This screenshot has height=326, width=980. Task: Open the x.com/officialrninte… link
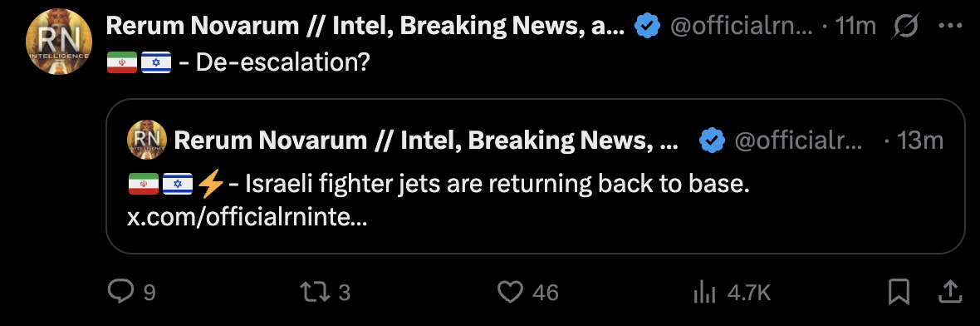[247, 217]
